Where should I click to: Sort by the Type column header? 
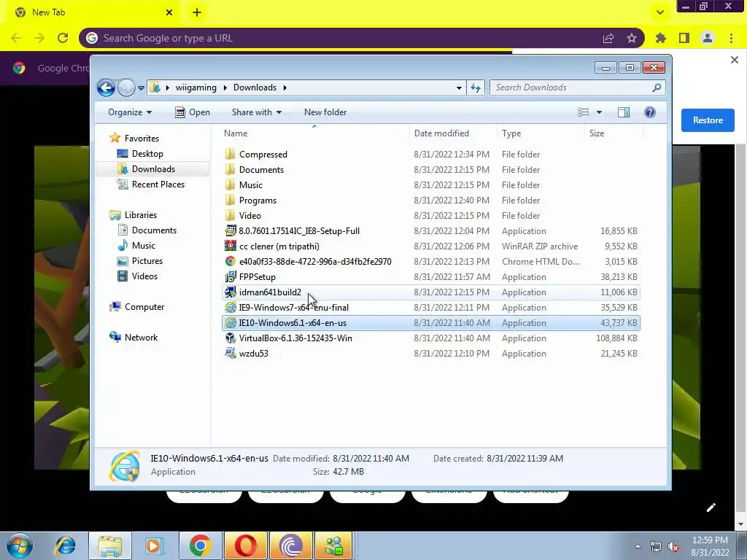(x=511, y=133)
